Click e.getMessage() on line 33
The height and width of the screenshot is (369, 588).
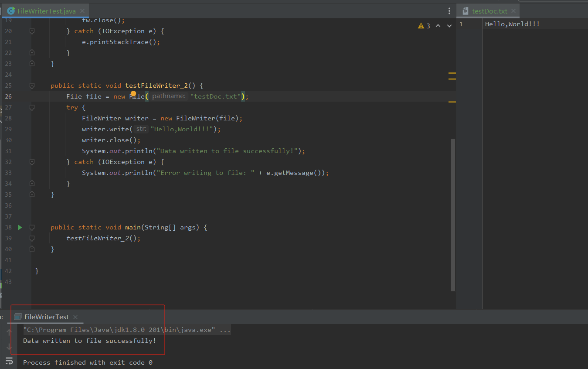(x=294, y=173)
